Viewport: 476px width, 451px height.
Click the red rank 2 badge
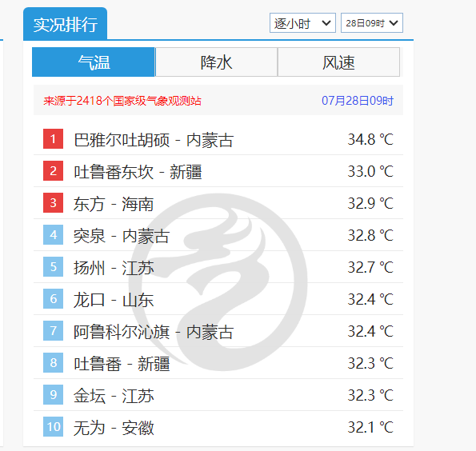click(x=53, y=170)
